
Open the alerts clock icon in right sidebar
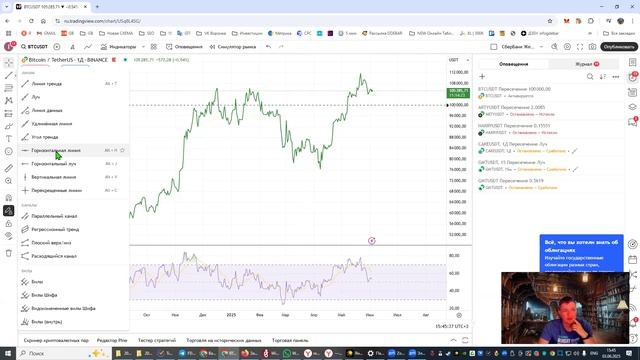tap(633, 78)
